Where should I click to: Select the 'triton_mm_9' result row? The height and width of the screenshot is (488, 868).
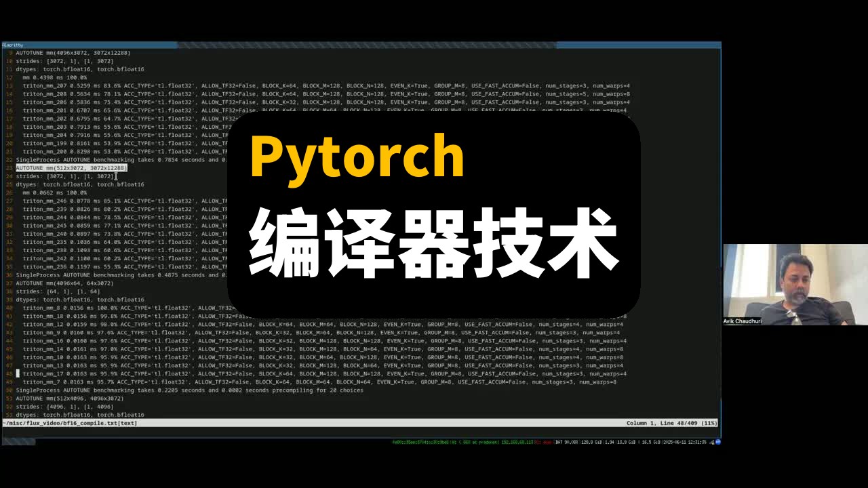321,332
